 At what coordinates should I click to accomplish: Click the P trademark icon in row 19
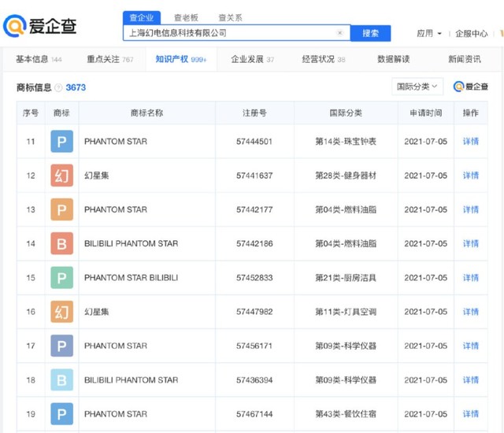click(61, 414)
